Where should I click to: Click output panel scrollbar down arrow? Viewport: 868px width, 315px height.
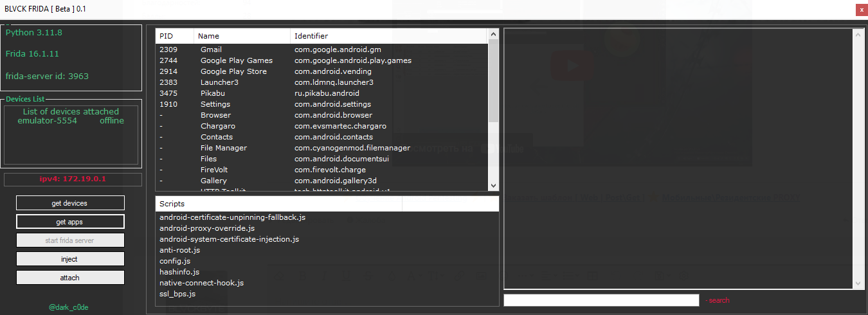click(x=858, y=283)
